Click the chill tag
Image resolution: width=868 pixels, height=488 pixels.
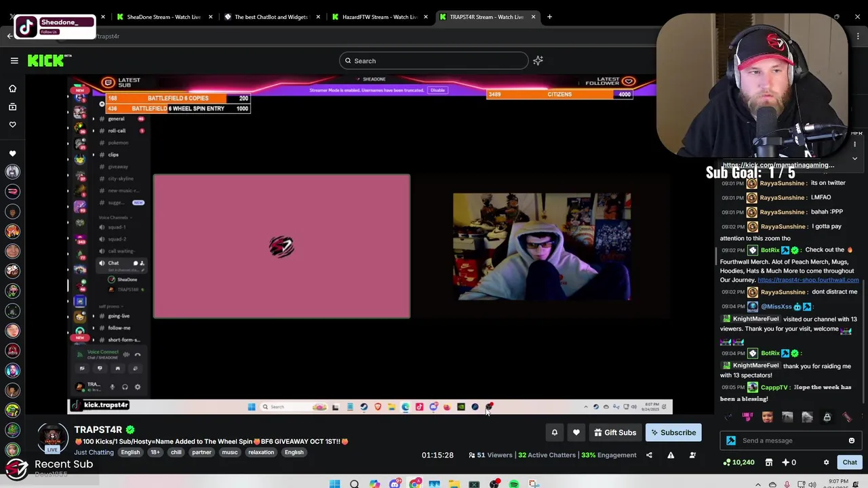176,453
